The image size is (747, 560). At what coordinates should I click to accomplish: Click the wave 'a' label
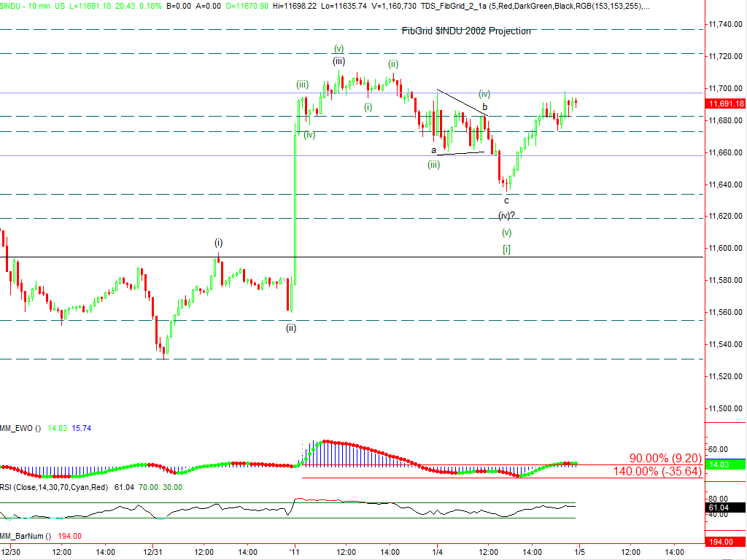pyautogui.click(x=433, y=150)
